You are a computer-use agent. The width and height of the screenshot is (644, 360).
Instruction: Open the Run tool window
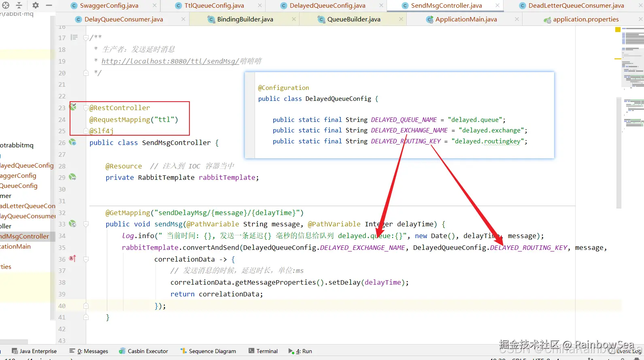pos(300,351)
